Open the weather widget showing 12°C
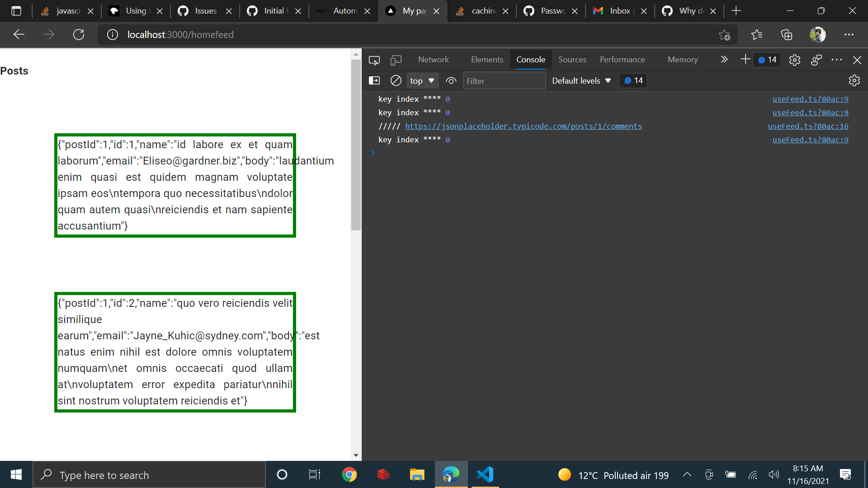 coord(613,475)
